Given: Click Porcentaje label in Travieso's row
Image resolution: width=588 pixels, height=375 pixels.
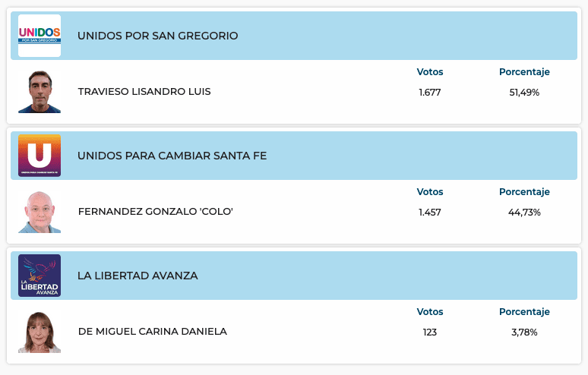Looking at the screenshot, I should click(524, 72).
